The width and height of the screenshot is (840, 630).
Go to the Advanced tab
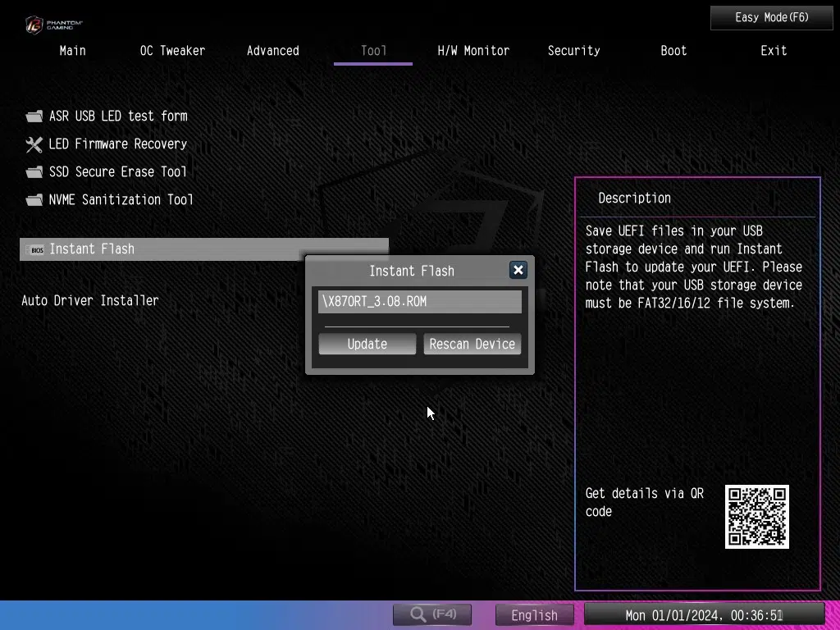tap(272, 51)
